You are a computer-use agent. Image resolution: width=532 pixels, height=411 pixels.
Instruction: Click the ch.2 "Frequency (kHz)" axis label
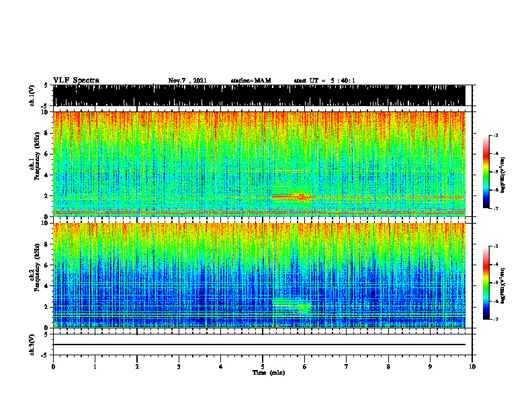click(38, 267)
